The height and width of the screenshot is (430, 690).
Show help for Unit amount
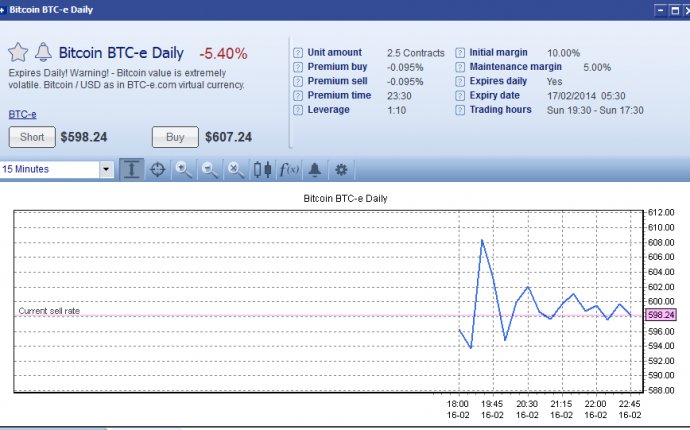pyautogui.click(x=298, y=53)
